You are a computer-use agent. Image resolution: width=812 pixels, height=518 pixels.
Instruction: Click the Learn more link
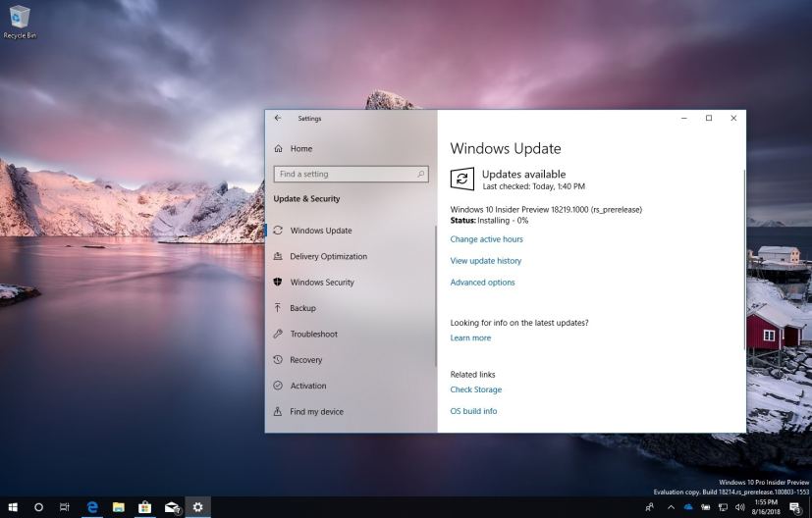tap(470, 337)
